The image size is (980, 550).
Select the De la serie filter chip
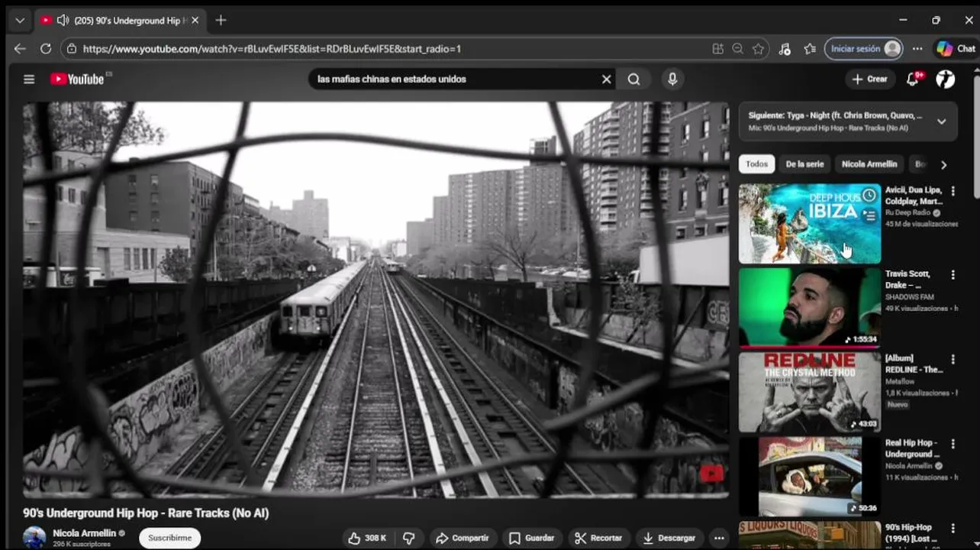point(804,164)
